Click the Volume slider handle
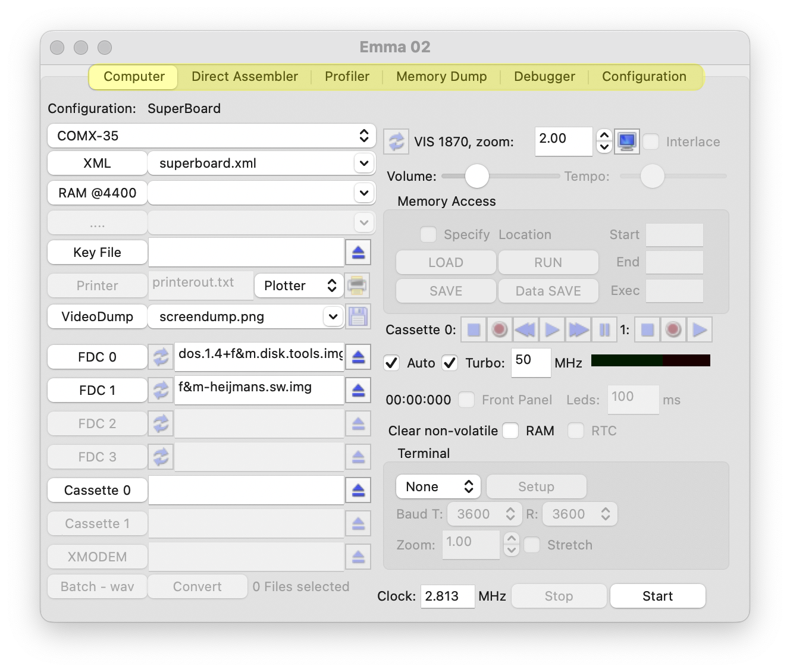The image size is (790, 672). pos(477,176)
